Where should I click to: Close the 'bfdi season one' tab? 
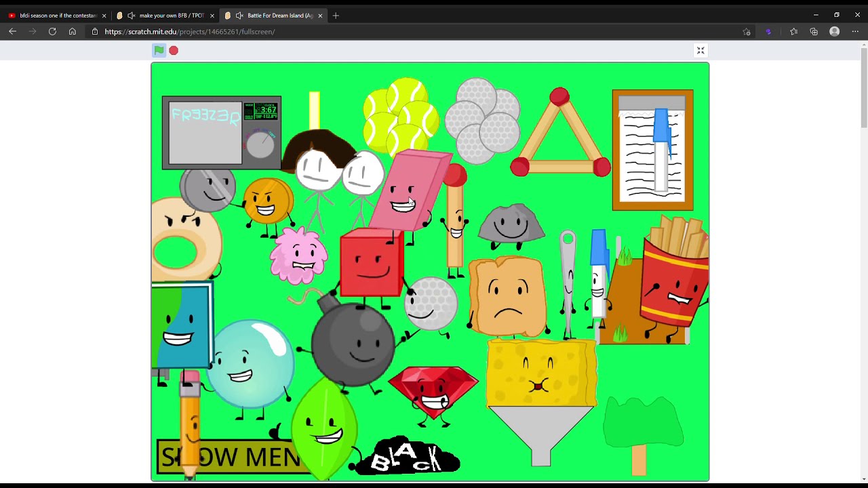[x=104, y=16]
